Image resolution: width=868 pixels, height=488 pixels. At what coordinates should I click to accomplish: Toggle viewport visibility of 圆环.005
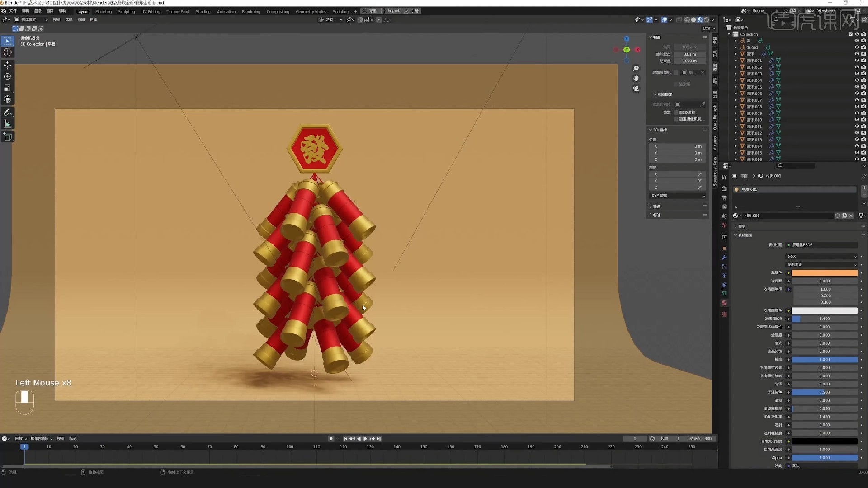(x=857, y=87)
